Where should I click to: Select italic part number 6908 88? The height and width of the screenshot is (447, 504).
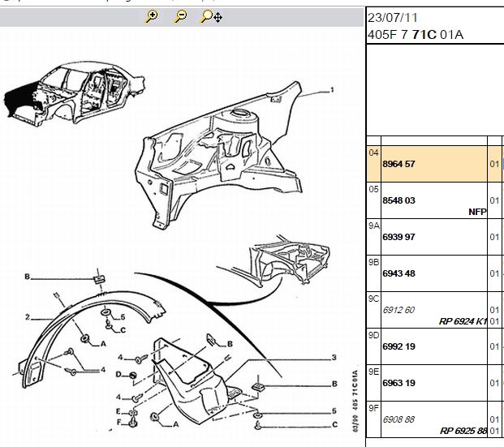[398, 419]
